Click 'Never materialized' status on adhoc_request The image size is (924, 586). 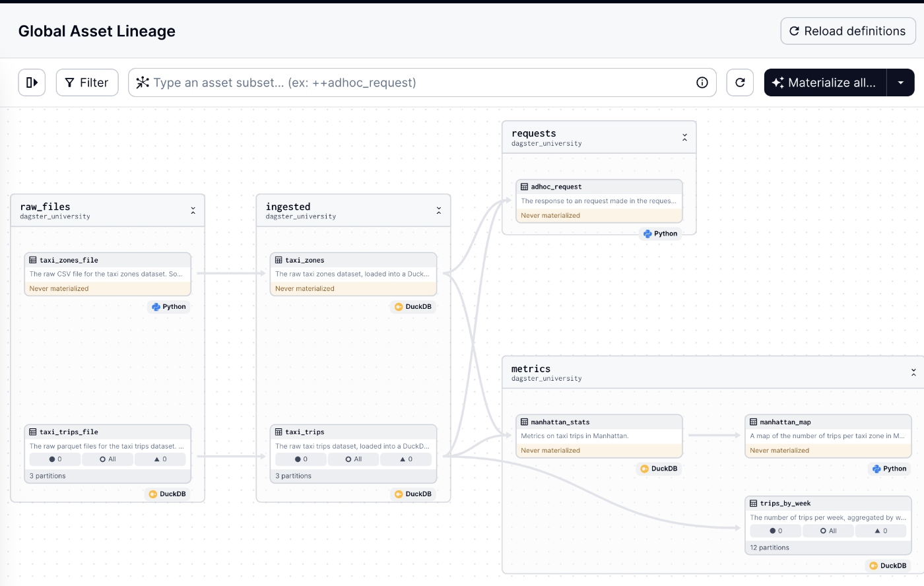click(550, 215)
